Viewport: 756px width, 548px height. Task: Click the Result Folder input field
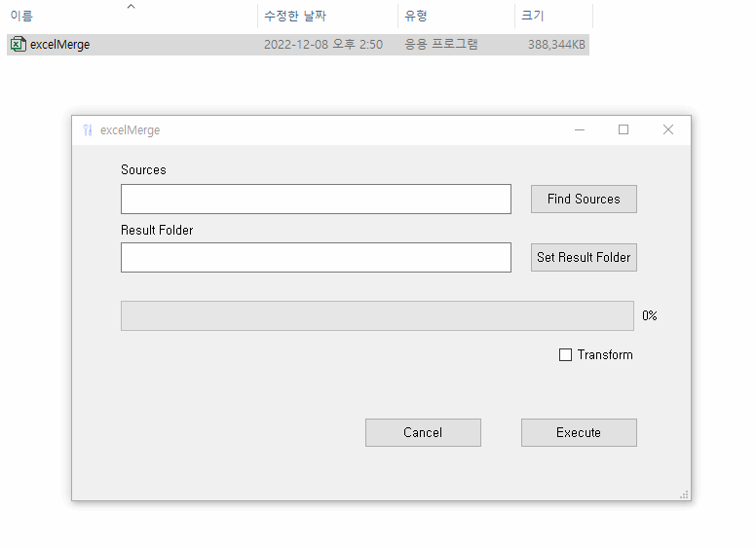(316, 257)
